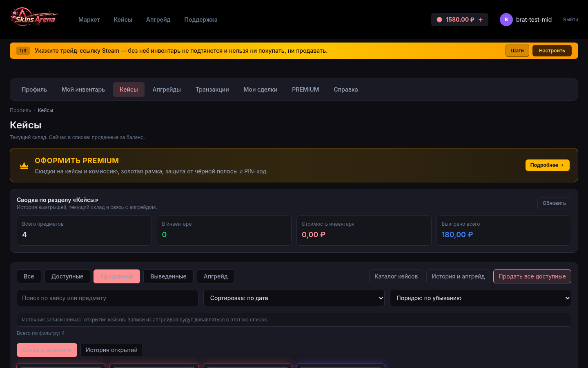Viewport: 588px width, 368px height.
Task: Select the Все filter
Action: pos(29,276)
